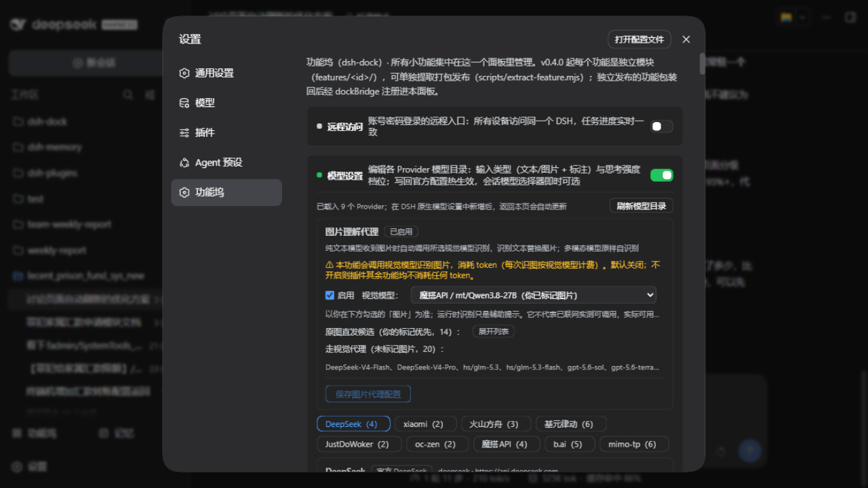Image resolution: width=868 pixels, height=488 pixels.
Task: Select the 火山方舟 (3) provider tab
Action: (496, 424)
